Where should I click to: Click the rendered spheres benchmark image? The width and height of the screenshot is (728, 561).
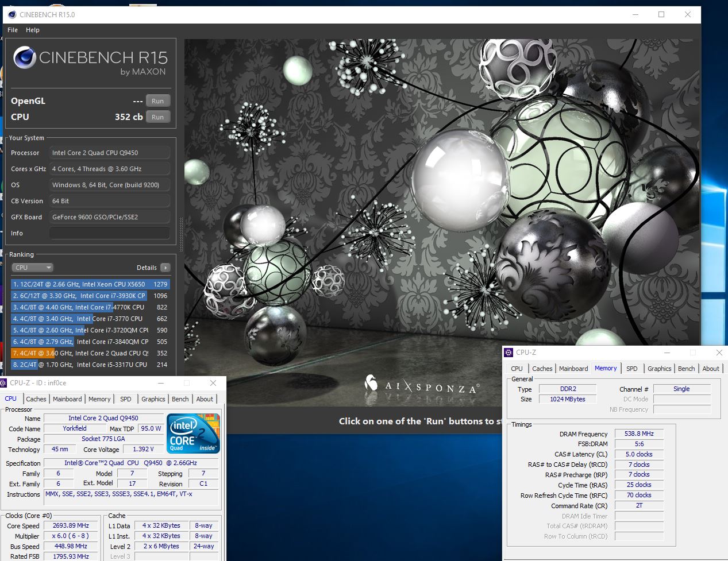[x=442, y=223]
